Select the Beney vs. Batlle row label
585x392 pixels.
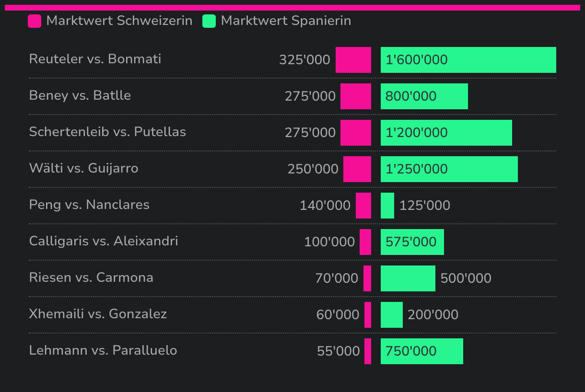80,95
